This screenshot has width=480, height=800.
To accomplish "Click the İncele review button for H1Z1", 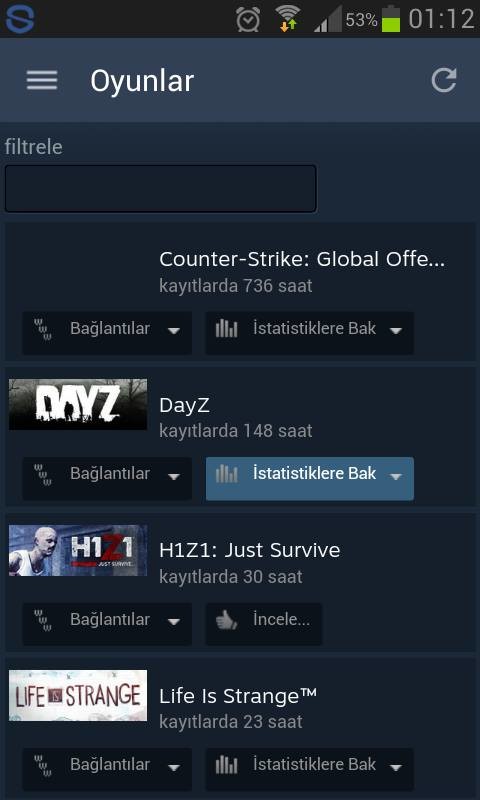I will 264,623.
